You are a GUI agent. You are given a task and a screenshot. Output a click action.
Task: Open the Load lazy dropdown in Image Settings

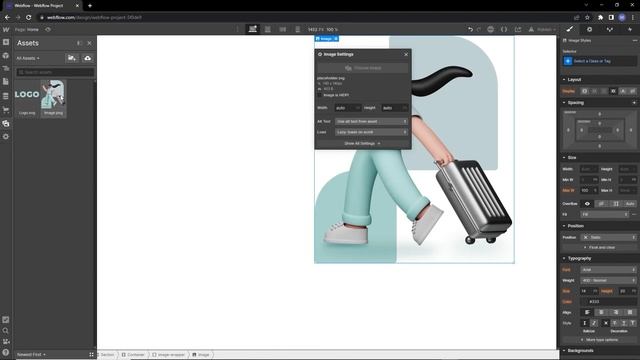tap(371, 132)
